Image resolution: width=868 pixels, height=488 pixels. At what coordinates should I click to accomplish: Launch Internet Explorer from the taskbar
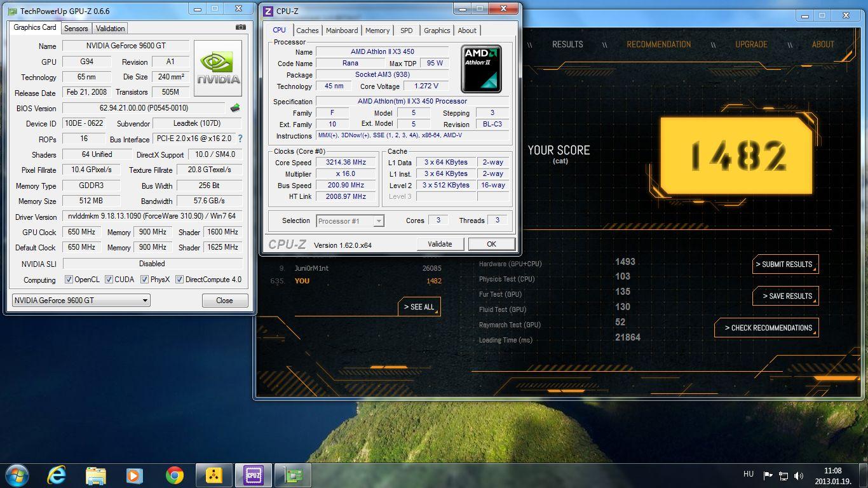click(56, 475)
